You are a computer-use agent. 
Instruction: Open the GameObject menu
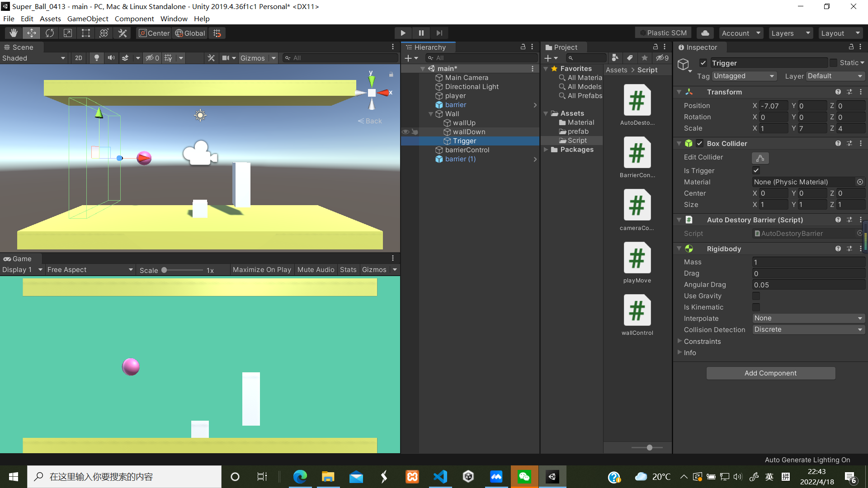point(88,19)
